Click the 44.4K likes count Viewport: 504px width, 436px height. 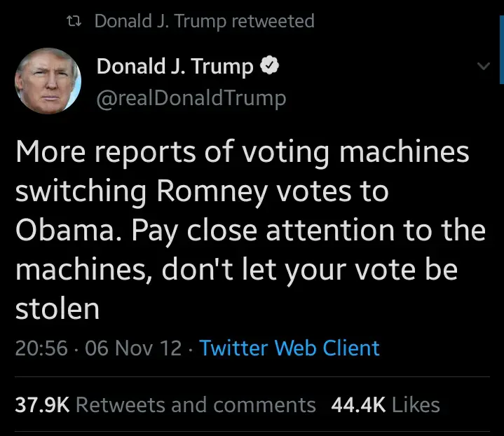pos(358,404)
